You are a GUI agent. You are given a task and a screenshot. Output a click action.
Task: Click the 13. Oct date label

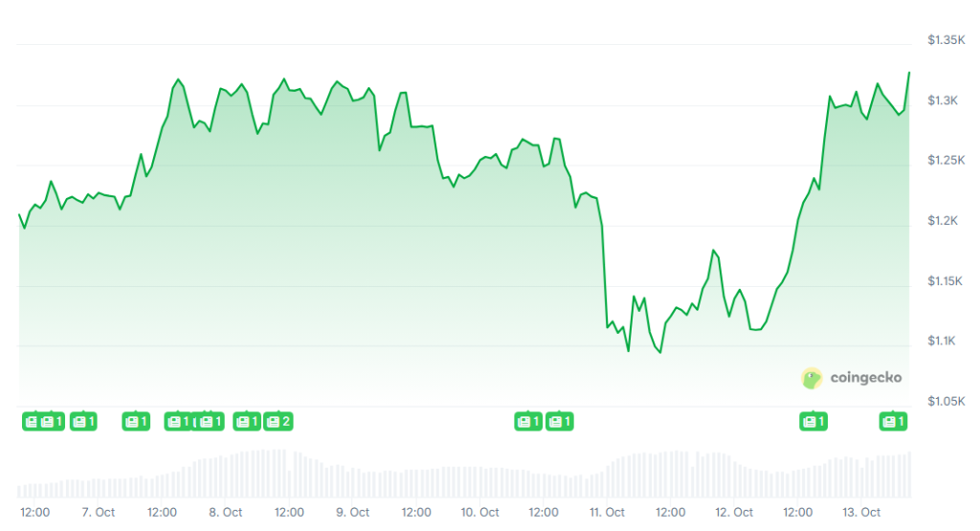863,513
